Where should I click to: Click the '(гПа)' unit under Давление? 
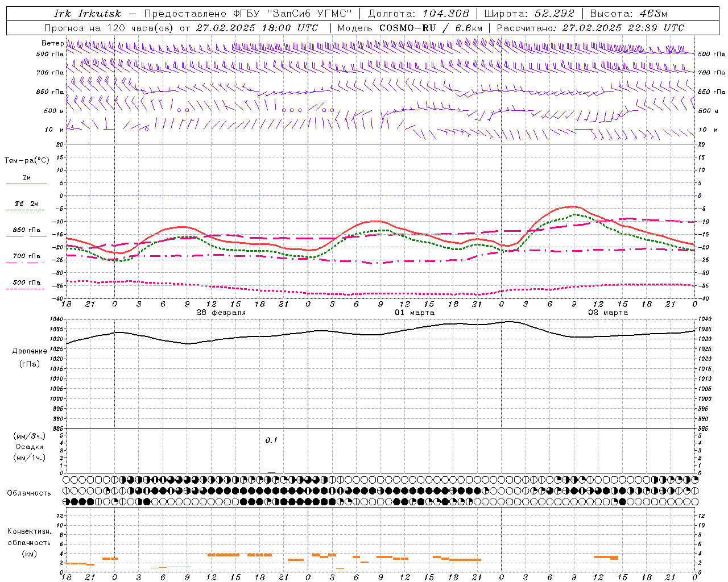30,364
